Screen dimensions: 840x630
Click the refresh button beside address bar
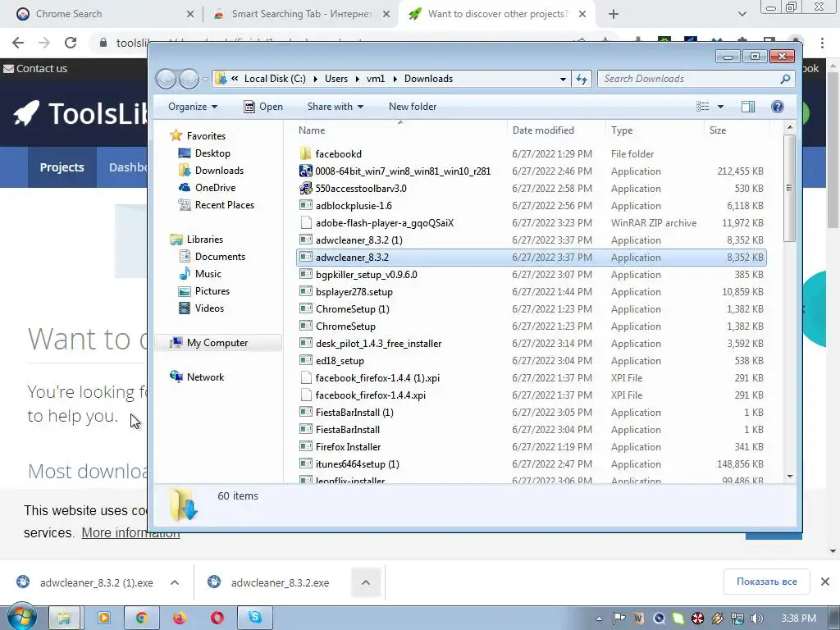coord(582,80)
